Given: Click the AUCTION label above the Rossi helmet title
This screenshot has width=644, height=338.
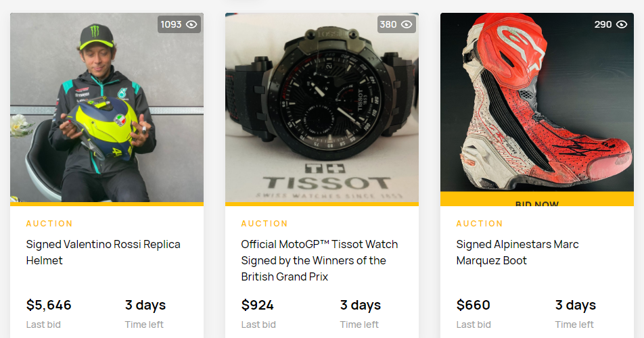Looking at the screenshot, I should [x=49, y=224].
